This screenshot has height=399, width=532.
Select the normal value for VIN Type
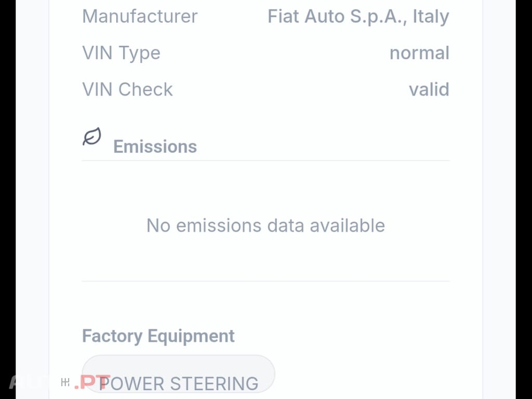419,53
